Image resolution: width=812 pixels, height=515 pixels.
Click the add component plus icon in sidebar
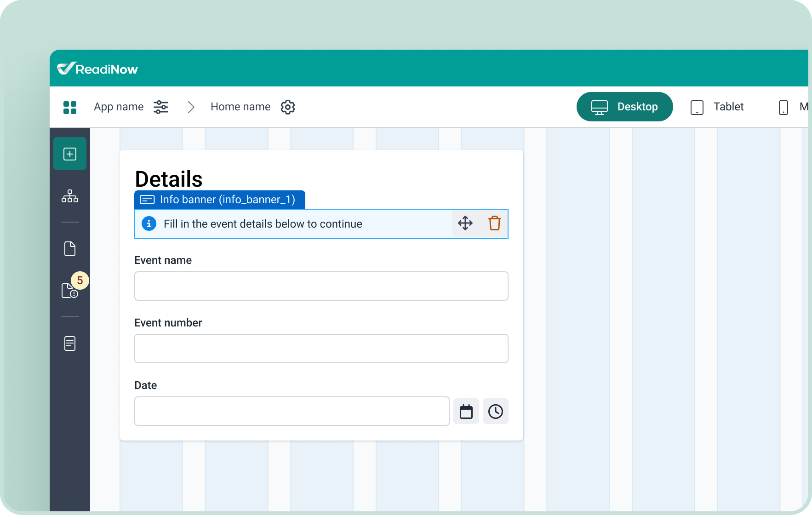tap(70, 154)
